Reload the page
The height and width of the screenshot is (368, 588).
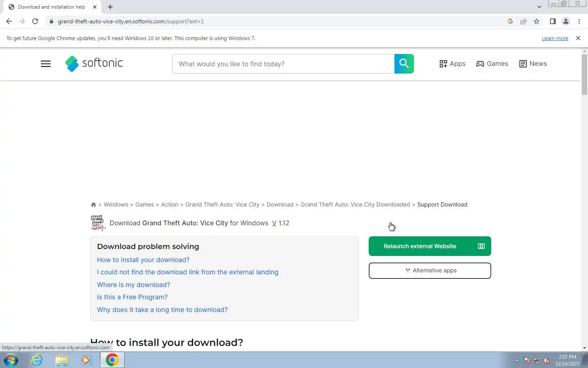[35, 21]
